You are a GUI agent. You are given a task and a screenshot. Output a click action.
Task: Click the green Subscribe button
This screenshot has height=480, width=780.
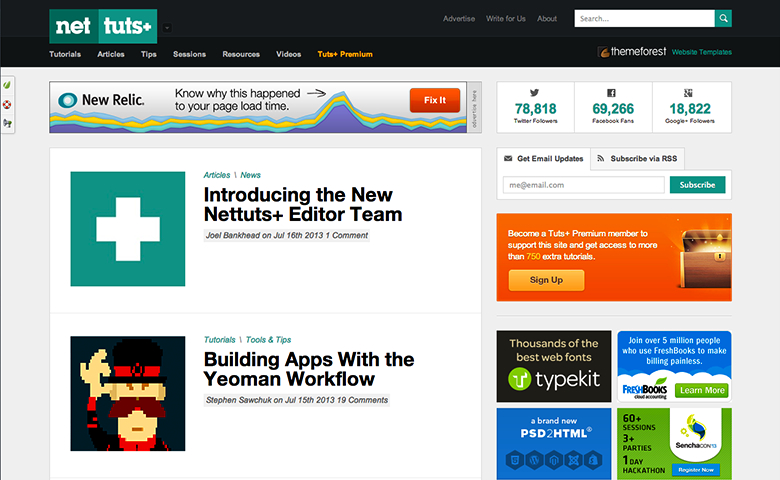point(697,185)
